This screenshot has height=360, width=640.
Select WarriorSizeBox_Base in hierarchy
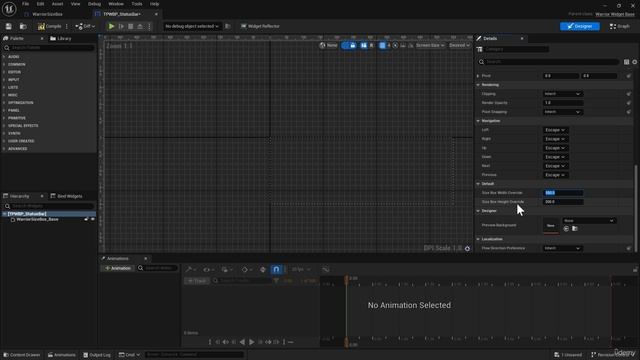click(x=37, y=220)
